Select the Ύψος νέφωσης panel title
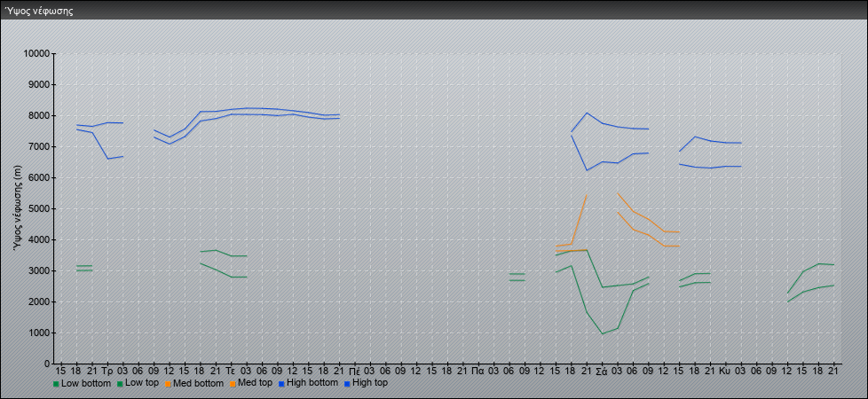 click(x=39, y=11)
